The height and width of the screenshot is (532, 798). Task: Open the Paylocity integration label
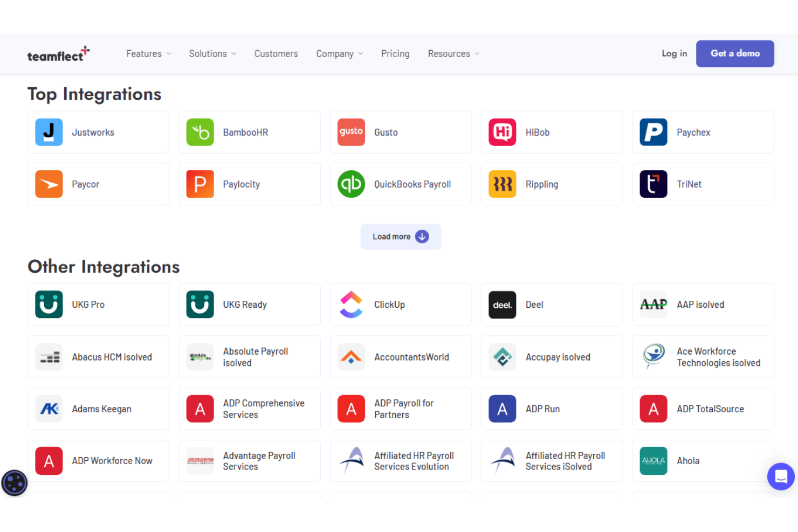(x=242, y=184)
